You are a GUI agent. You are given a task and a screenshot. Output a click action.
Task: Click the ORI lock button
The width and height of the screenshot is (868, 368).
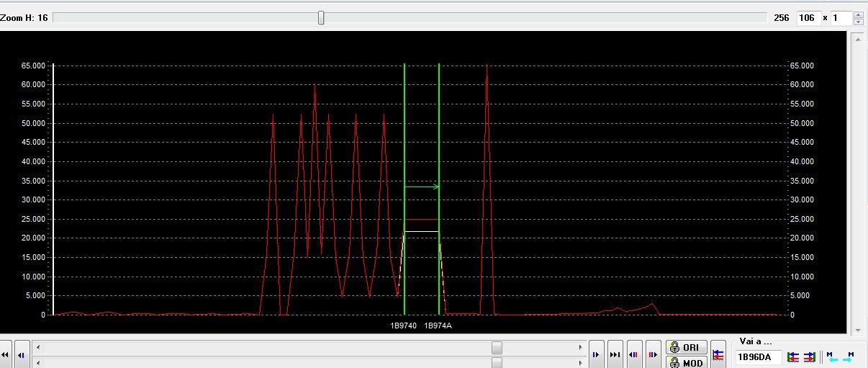coord(685,347)
